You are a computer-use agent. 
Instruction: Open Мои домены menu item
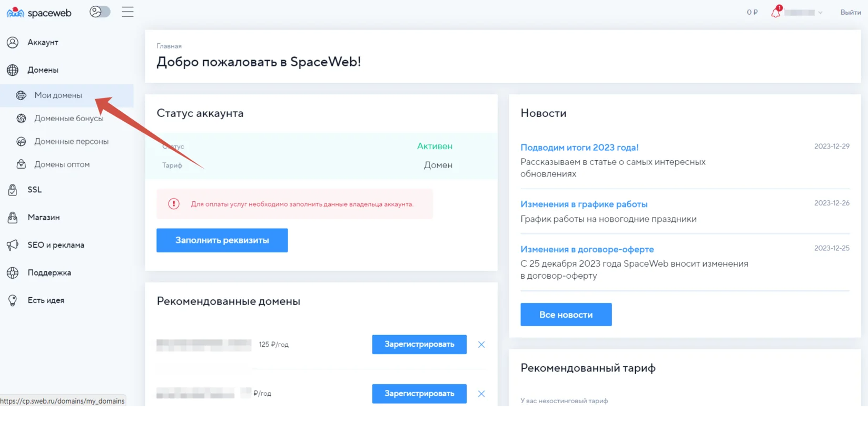[x=58, y=95]
